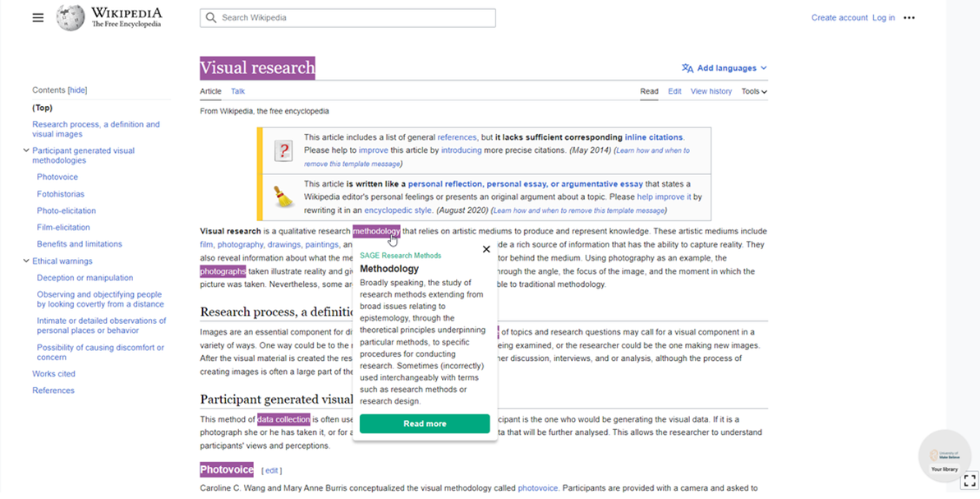Open the Create account link
This screenshot has width=980, height=499.
pos(840,17)
